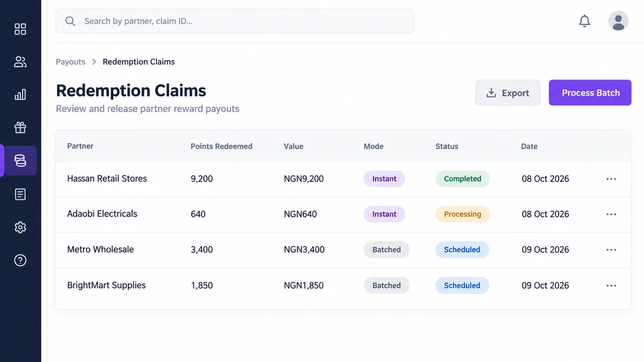
Task: Click the Date column header
Action: (x=529, y=146)
